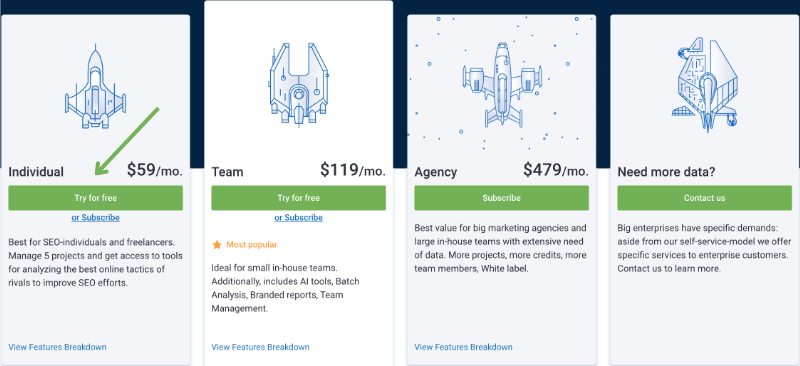Click the Agency plan spaceship illustration
Screen dimensions: 800x366
pyautogui.click(x=502, y=85)
